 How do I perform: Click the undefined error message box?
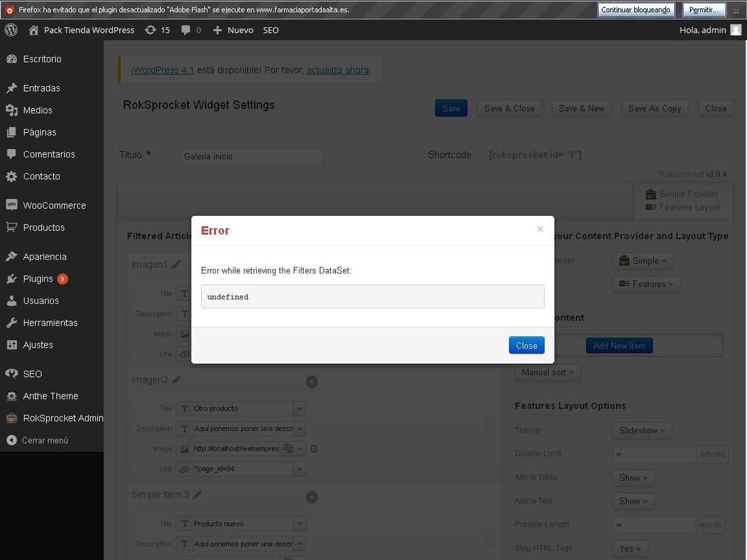click(373, 297)
